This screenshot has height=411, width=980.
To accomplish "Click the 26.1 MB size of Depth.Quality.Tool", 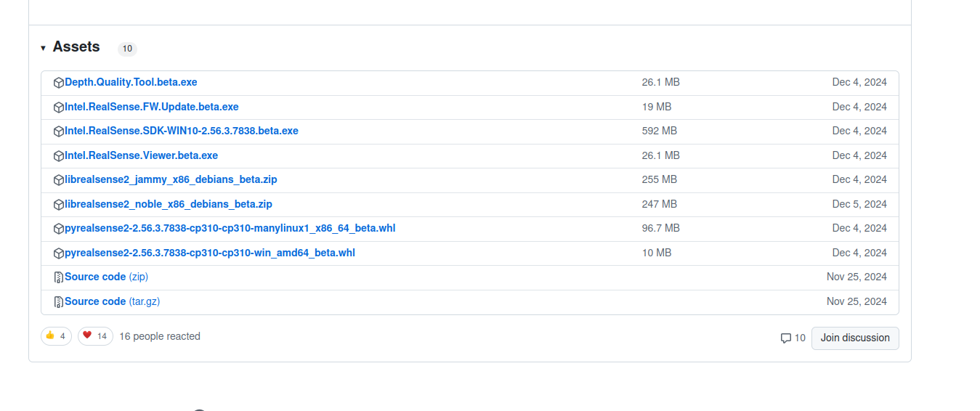I will [661, 82].
